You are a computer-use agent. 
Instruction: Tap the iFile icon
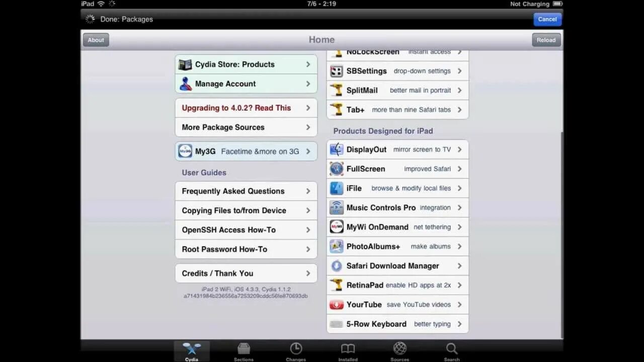pyautogui.click(x=337, y=188)
